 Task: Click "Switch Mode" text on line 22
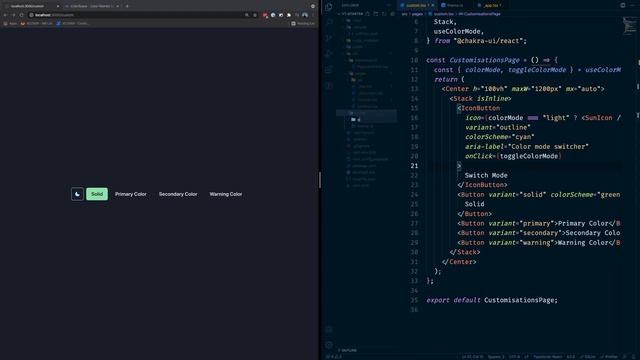coord(486,176)
